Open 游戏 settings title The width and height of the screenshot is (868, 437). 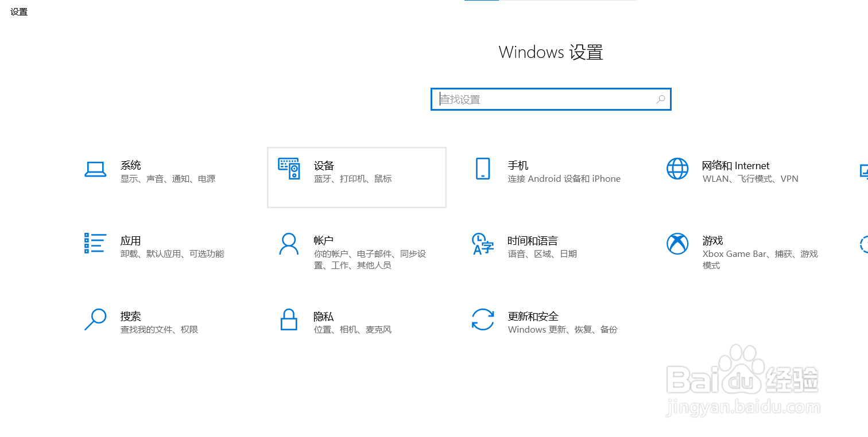713,241
